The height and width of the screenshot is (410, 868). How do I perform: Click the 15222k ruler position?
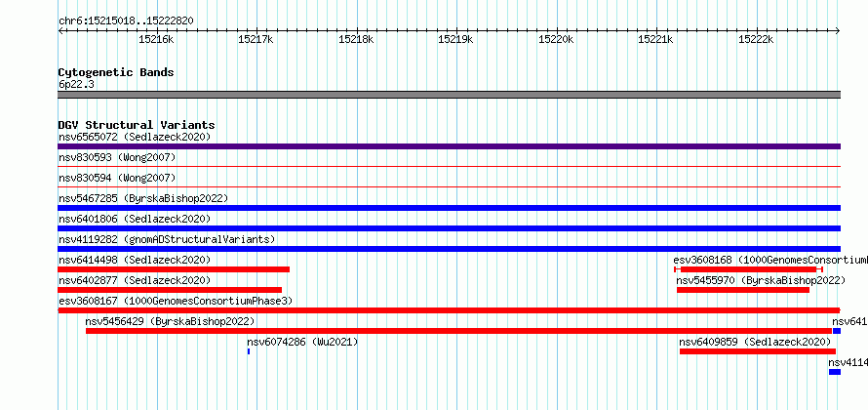(756, 39)
